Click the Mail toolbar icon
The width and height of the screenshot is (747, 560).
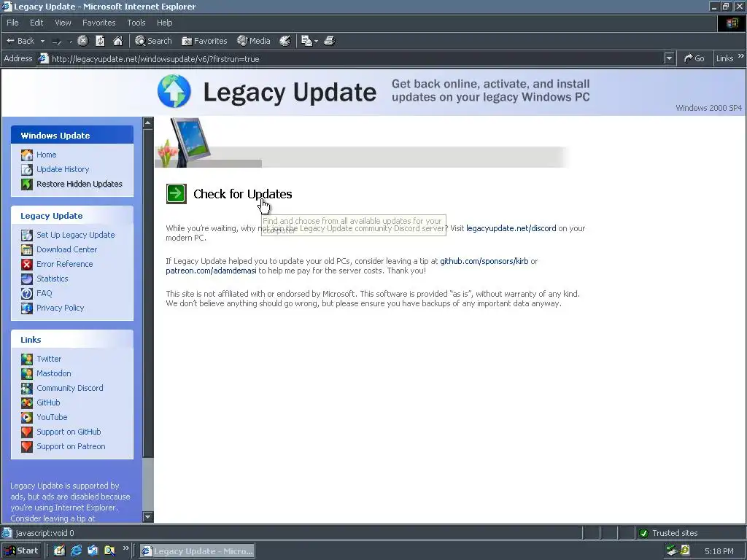307,41
